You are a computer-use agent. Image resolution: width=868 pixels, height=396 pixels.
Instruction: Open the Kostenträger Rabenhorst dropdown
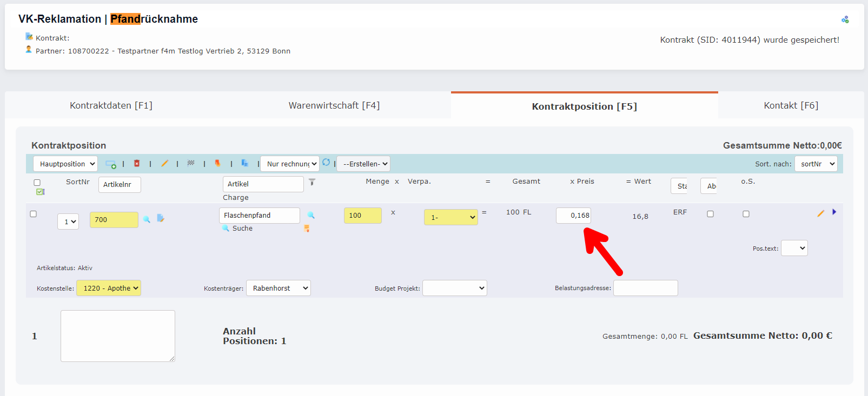click(279, 288)
